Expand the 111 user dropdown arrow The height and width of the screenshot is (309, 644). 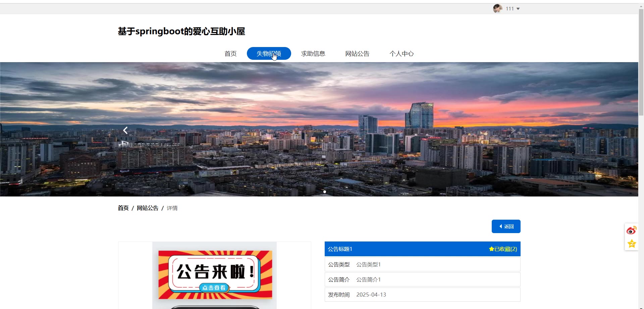[518, 9]
